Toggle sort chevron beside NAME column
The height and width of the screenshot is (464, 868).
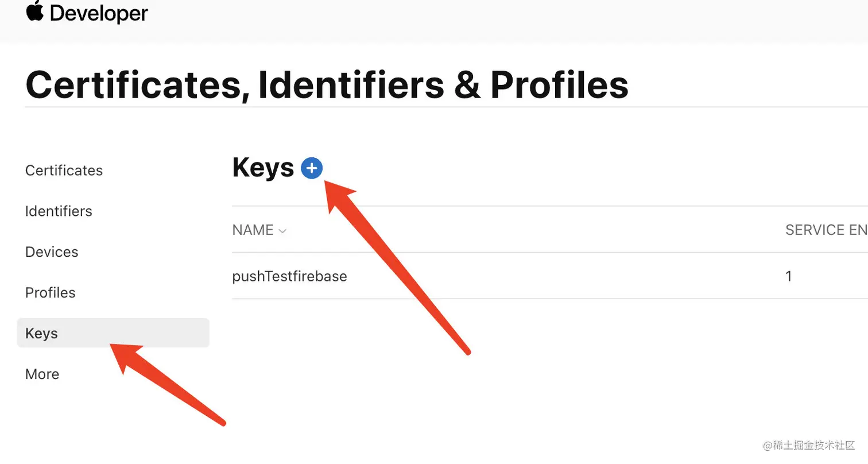pyautogui.click(x=282, y=231)
